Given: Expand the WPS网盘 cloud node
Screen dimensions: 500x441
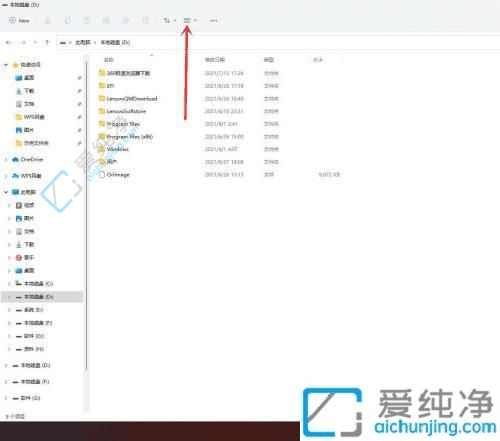Looking at the screenshot, I should [6, 176].
